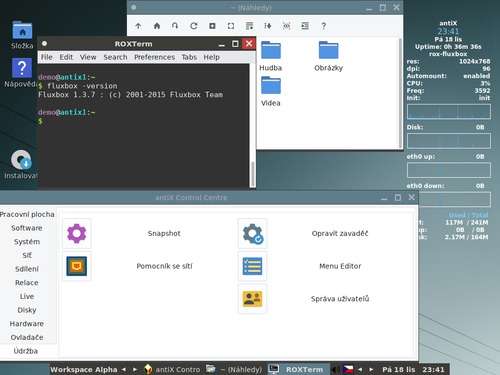Click the left arrow before the taskbar clock
Screen dimensions: 500x375
click(360, 369)
